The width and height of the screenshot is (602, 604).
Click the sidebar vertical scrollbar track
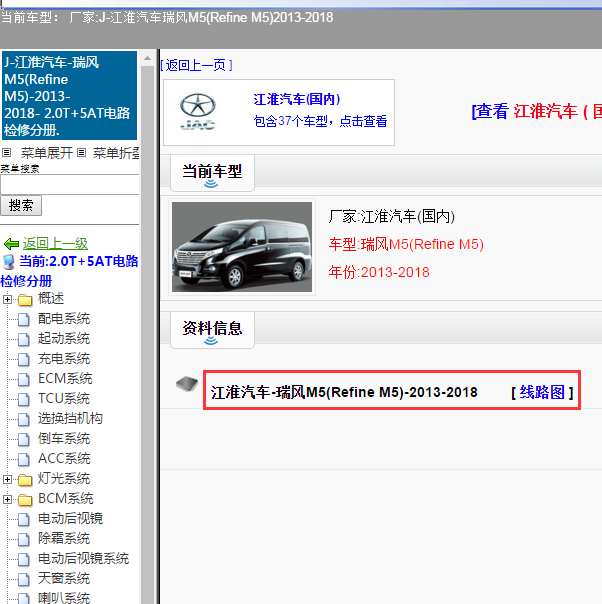tap(147, 335)
